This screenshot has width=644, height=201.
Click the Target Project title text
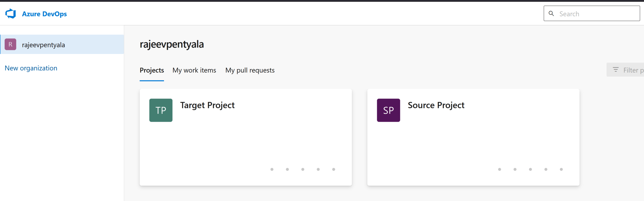(207, 105)
